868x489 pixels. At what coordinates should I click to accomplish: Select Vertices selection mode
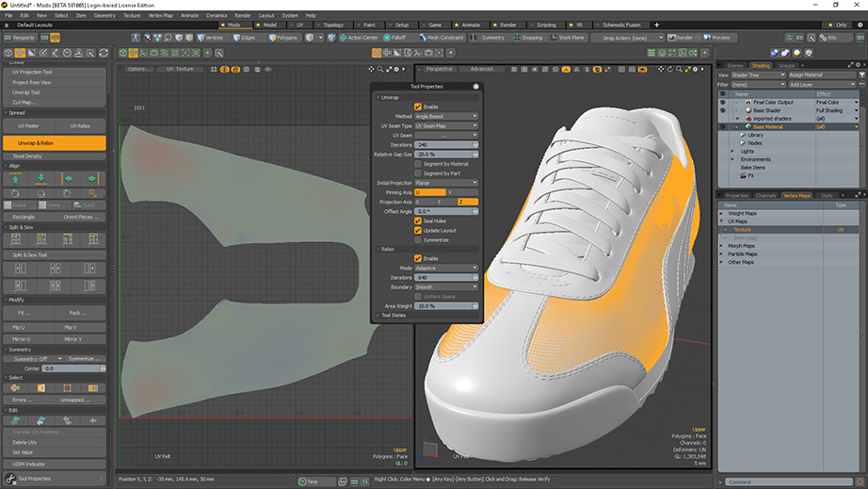[x=210, y=38]
